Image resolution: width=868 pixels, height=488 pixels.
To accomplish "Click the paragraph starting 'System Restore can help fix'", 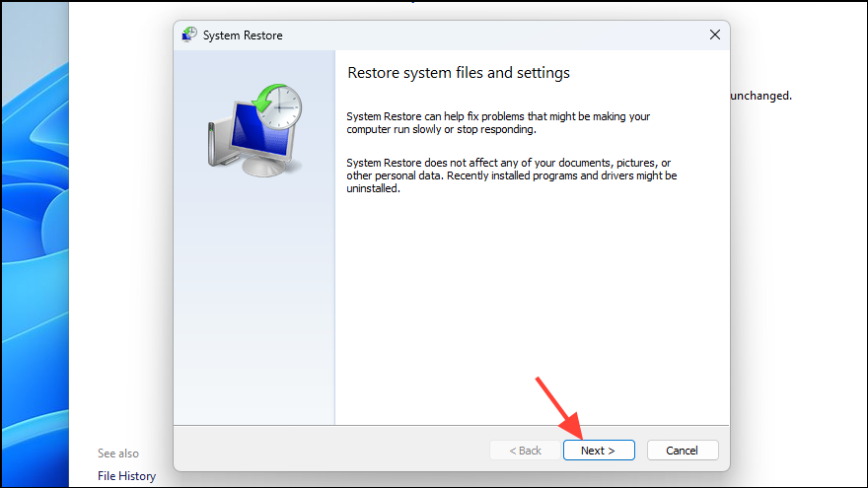I will [x=498, y=123].
